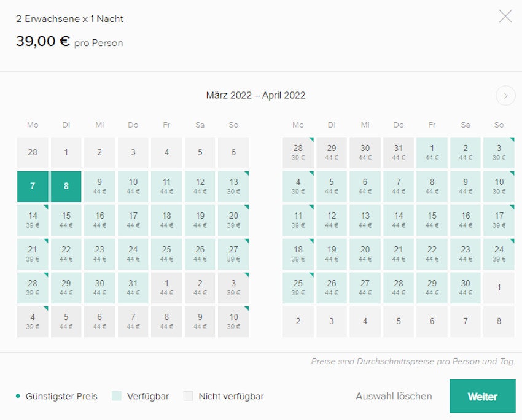Click Auswahl löschen to clear selection

coord(394,396)
